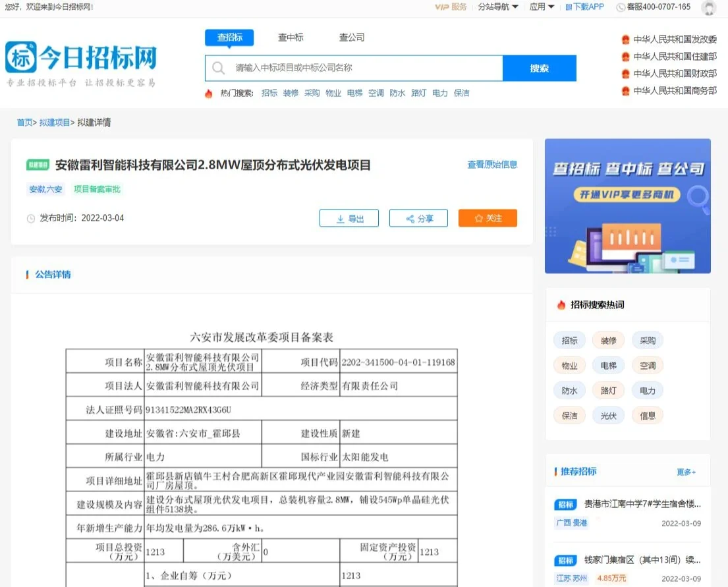The height and width of the screenshot is (587, 728).
Task: Switch to the 查中标 tab
Action: [291, 38]
